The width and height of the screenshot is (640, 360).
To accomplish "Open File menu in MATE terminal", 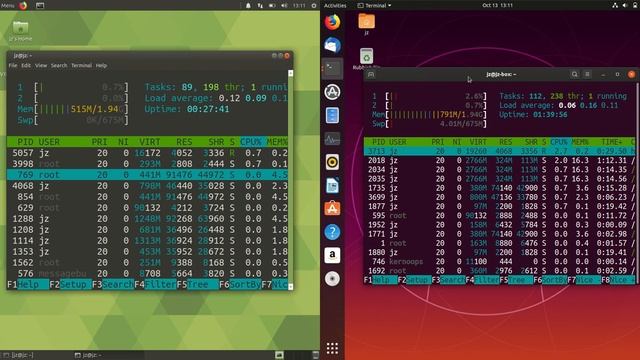I will coord(13,65).
